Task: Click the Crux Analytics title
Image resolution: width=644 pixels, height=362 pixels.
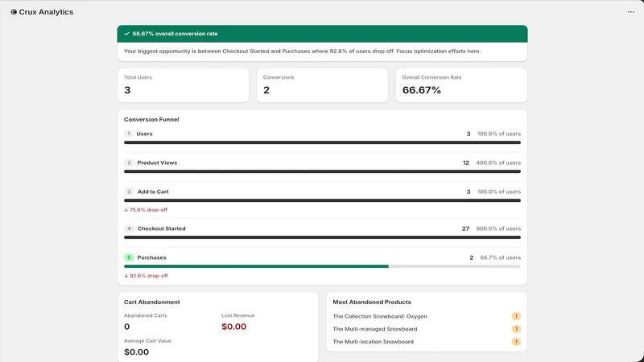Action: click(46, 12)
